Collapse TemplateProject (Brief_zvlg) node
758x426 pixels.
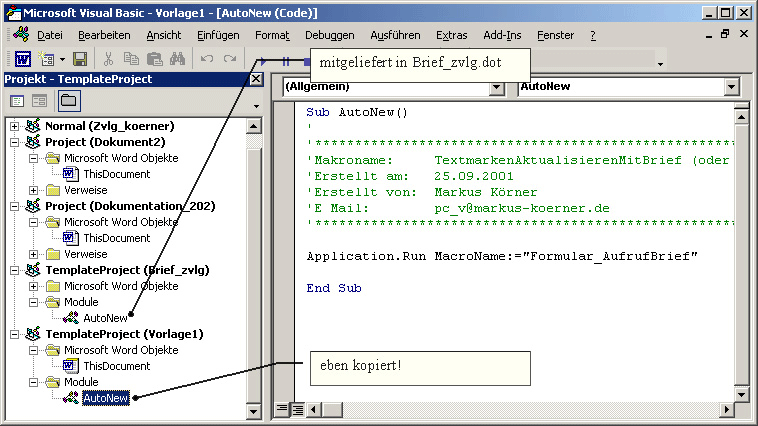[15, 270]
